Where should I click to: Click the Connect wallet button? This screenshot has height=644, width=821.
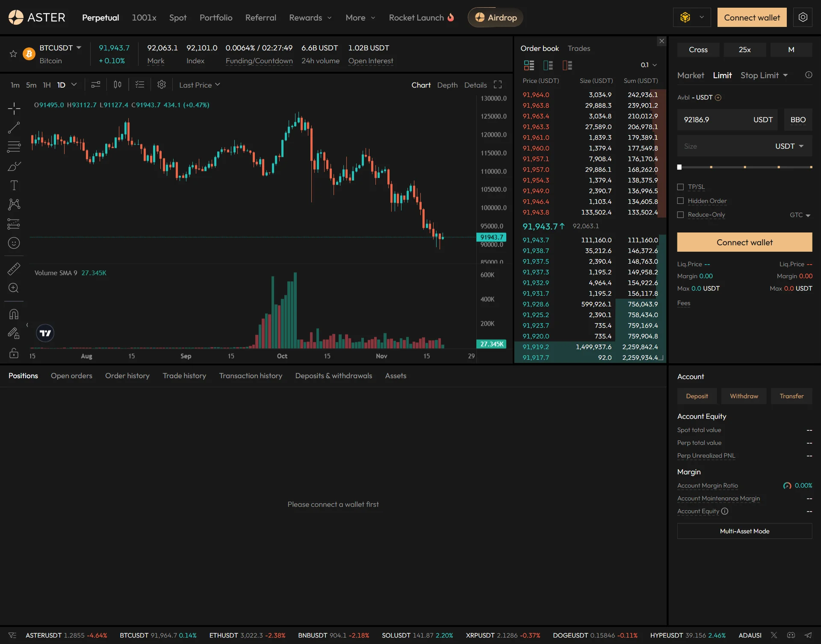point(752,17)
